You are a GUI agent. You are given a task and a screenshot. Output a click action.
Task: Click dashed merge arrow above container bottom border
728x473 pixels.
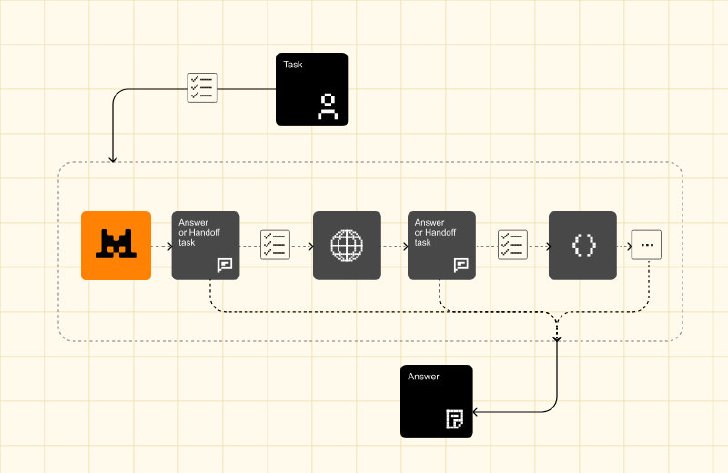tap(557, 338)
